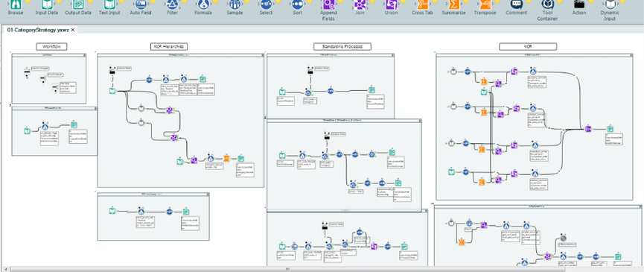The height and width of the screenshot is (272, 644).
Task: Toggle the favorite star beside Browse
Action: point(27,1)
